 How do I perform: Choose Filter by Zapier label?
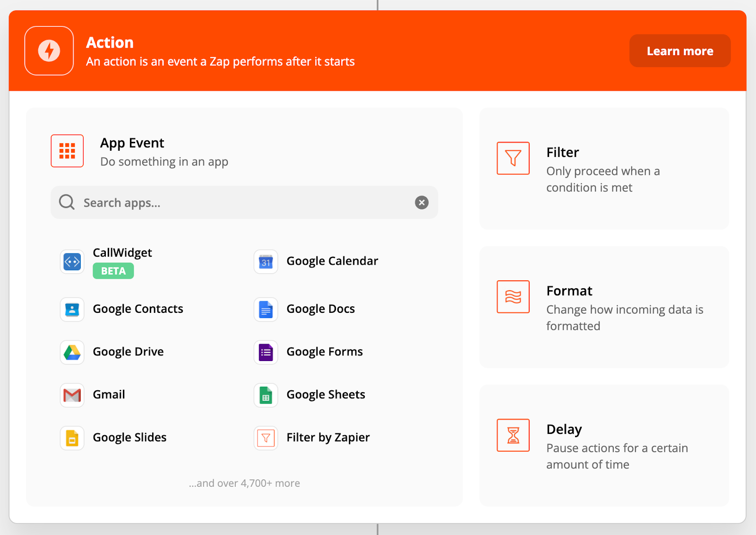(x=328, y=438)
